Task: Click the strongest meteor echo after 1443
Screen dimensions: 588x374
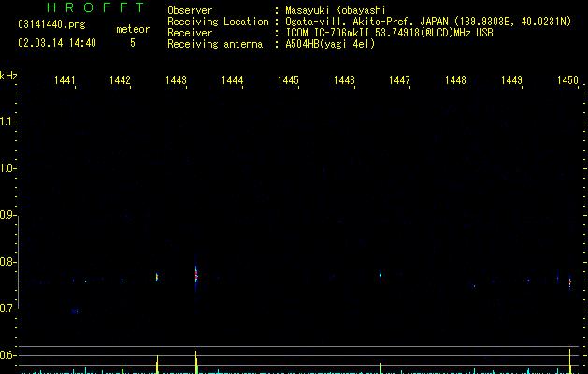Action: [195, 276]
